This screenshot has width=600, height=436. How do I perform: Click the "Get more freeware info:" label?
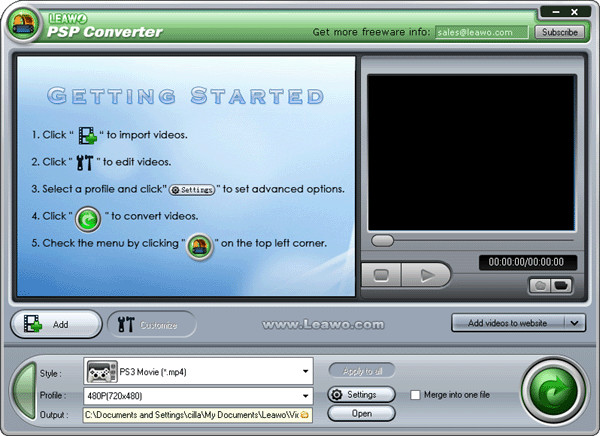(372, 32)
